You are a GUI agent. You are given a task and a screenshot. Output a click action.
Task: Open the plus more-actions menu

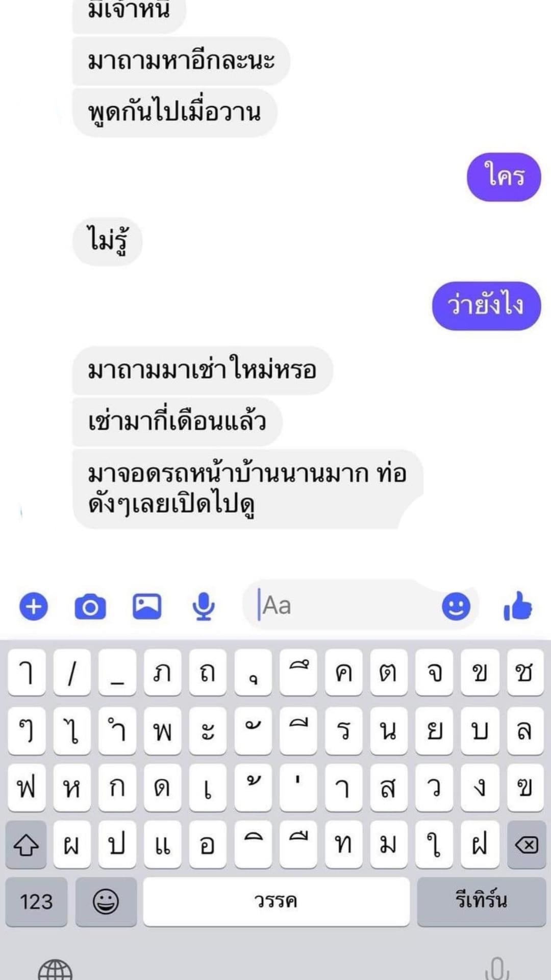tap(34, 607)
